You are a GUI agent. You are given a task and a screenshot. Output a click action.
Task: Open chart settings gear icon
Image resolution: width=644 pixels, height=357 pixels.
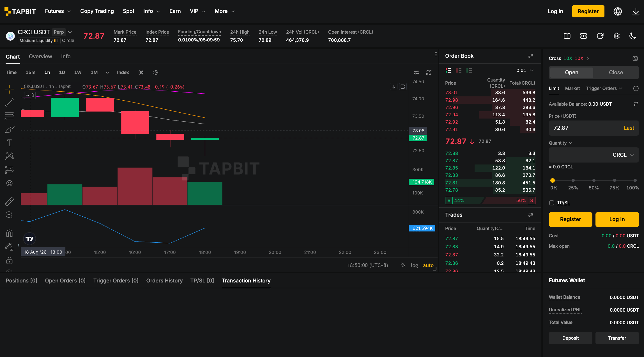point(156,73)
